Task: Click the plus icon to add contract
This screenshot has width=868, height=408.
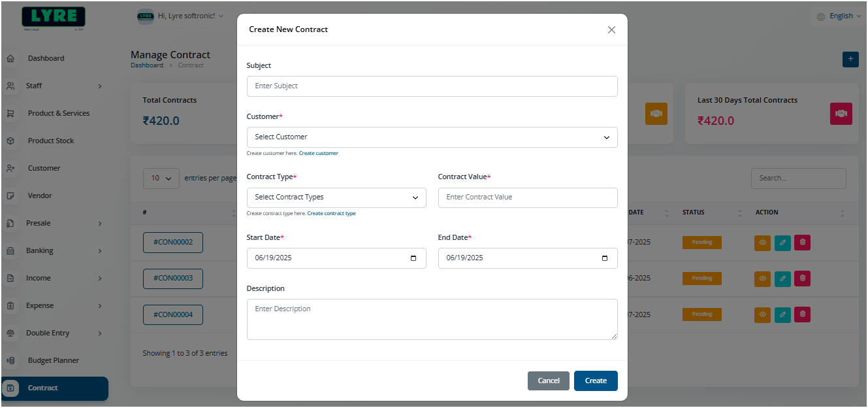Action: 850,59
